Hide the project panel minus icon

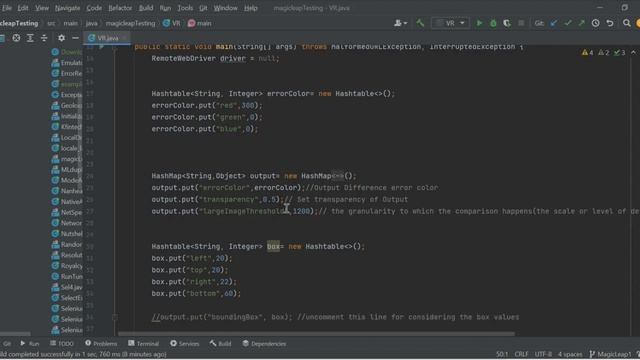pyautogui.click(x=75, y=38)
